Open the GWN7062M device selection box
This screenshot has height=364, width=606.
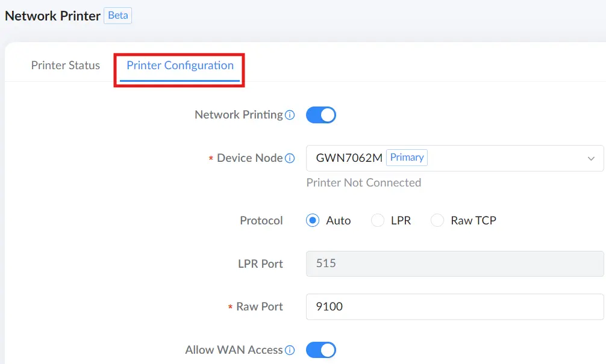pos(454,158)
